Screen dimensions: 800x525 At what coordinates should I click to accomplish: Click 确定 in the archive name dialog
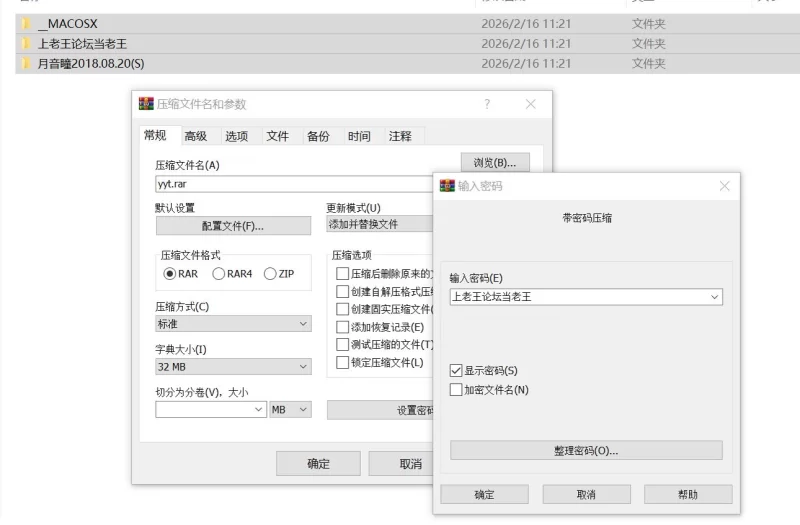(318, 464)
